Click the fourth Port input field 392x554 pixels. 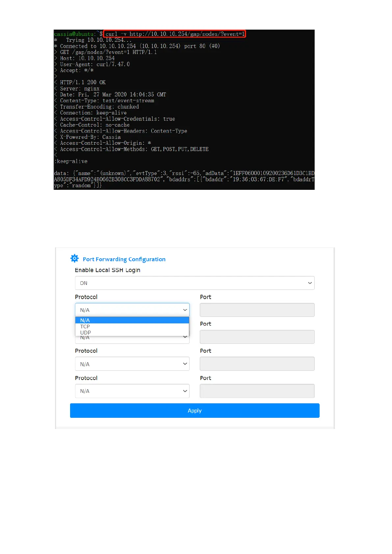tap(257, 391)
